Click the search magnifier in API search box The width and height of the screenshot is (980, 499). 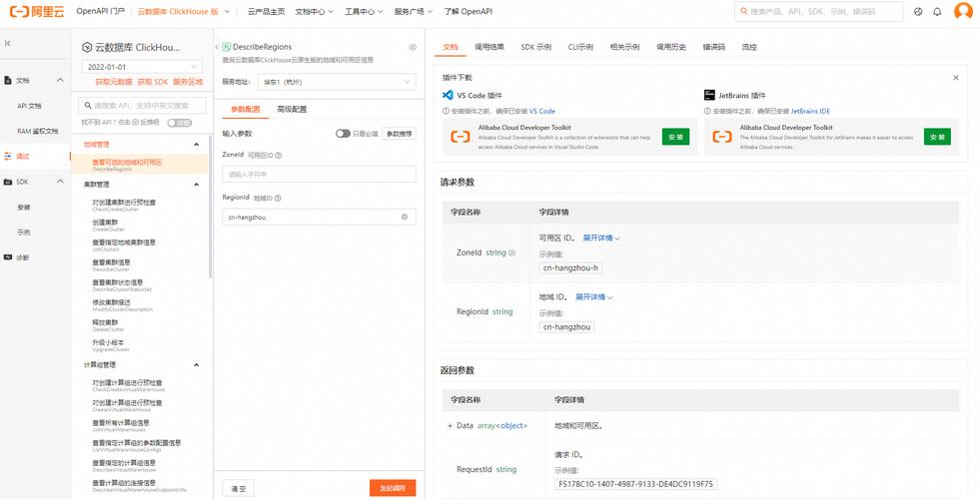pos(88,106)
